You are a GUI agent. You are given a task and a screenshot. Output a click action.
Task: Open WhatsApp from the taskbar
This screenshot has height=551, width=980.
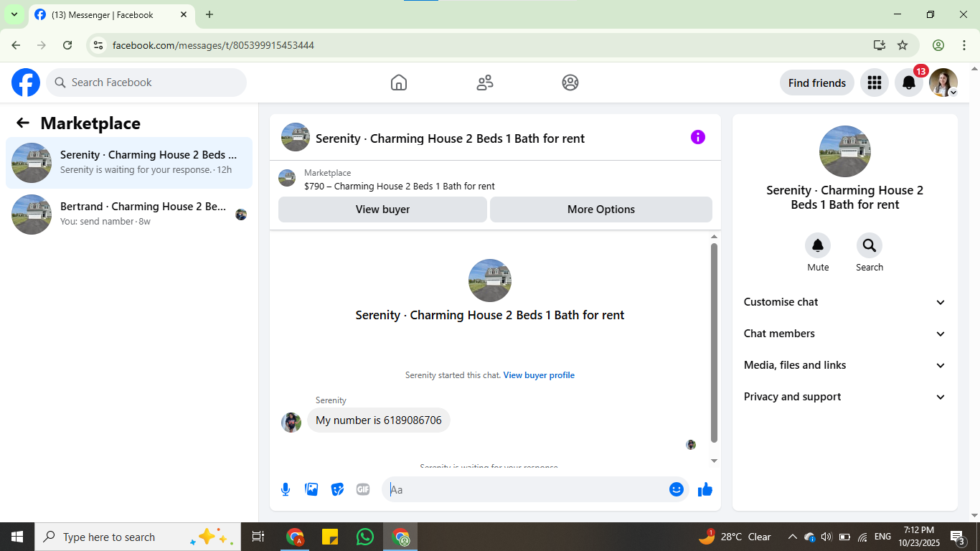click(365, 537)
